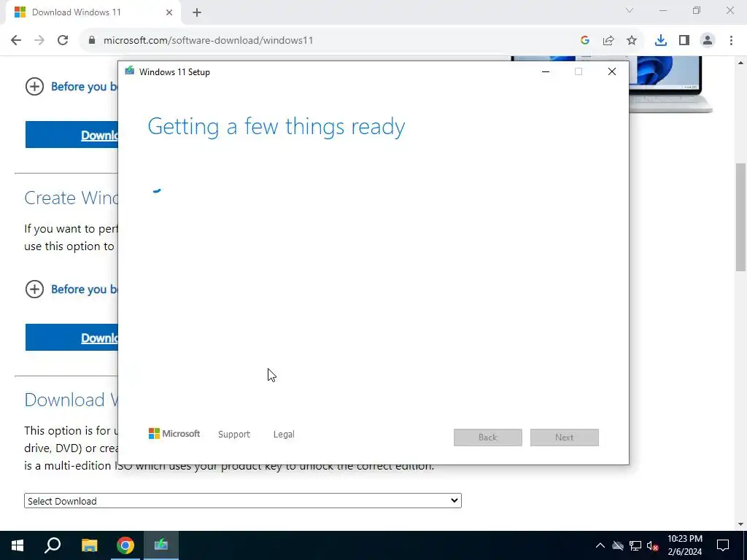Select the Download Windows 11 tab

tap(93, 13)
